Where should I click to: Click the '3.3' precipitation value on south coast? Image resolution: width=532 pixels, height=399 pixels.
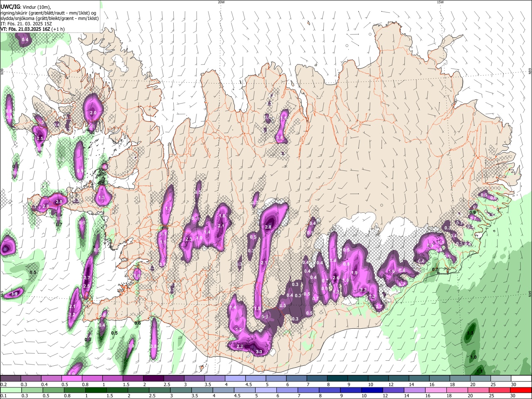point(259,352)
